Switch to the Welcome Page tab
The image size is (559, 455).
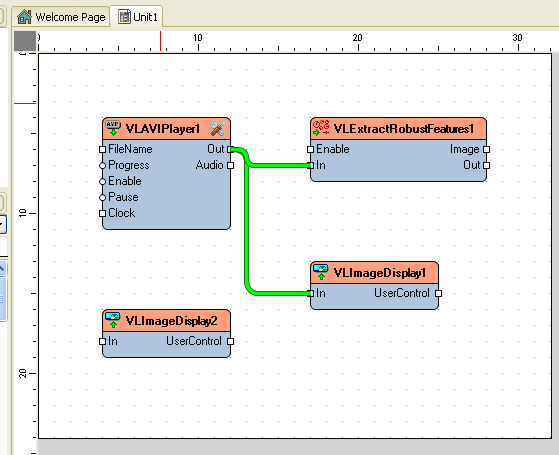(61, 17)
